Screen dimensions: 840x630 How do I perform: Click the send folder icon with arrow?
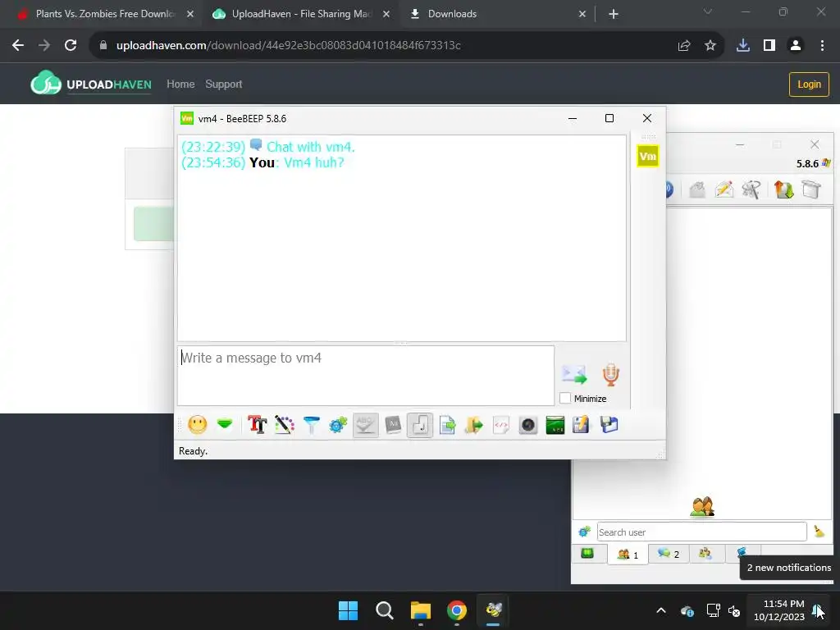tap(473, 425)
